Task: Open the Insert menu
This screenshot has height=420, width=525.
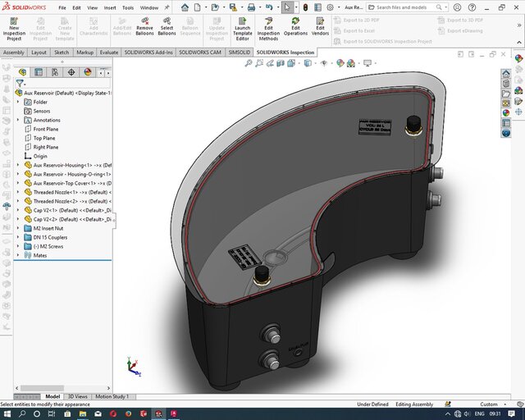Action: [x=111, y=7]
